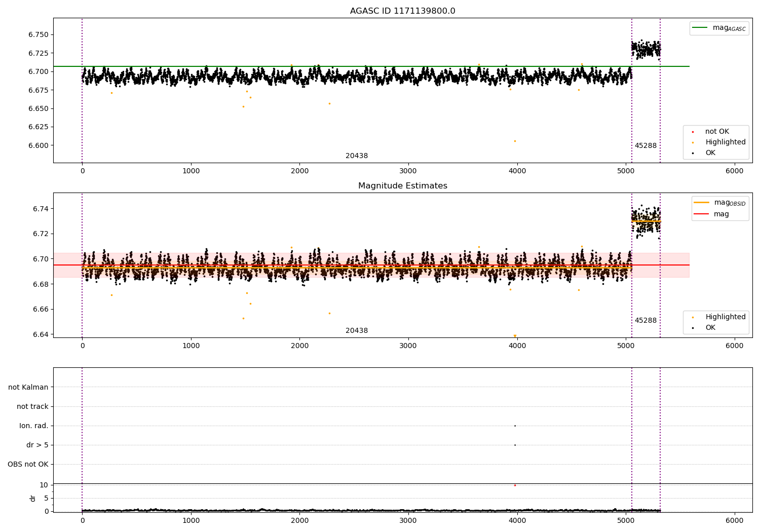Click the 45288 label in Magnitude Estimates plot

pyautogui.click(x=645, y=321)
